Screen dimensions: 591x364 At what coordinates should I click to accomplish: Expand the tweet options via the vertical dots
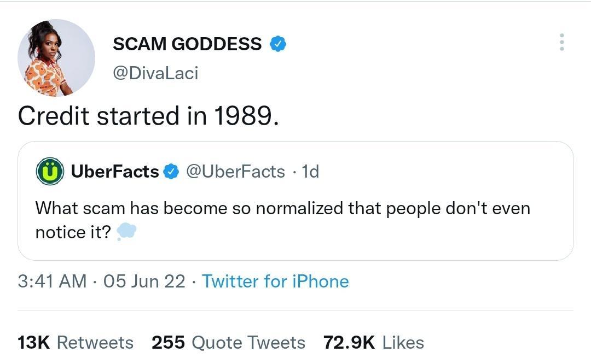(x=561, y=43)
